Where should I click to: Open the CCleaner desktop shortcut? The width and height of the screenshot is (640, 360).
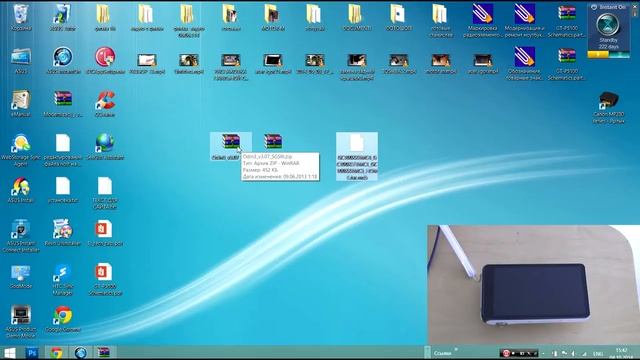[x=105, y=104]
